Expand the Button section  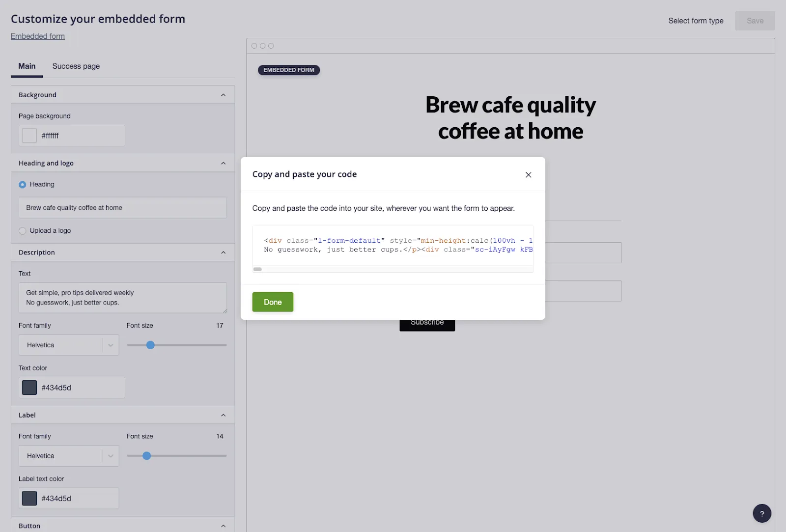pyautogui.click(x=224, y=526)
